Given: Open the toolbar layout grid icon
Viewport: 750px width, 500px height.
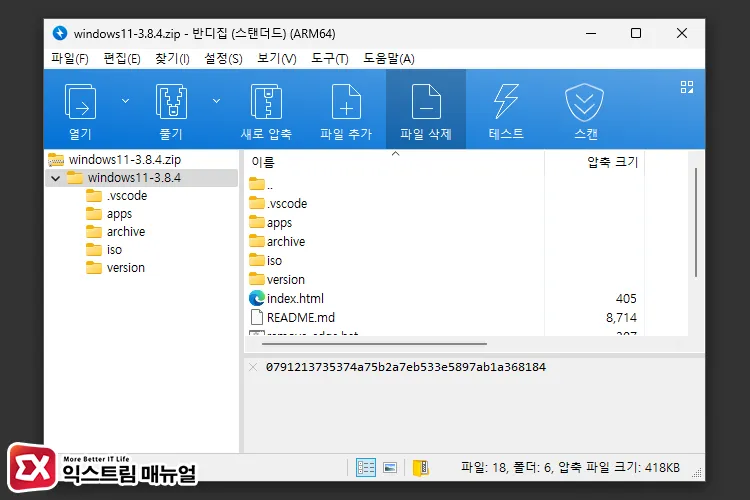Looking at the screenshot, I should pos(687,87).
